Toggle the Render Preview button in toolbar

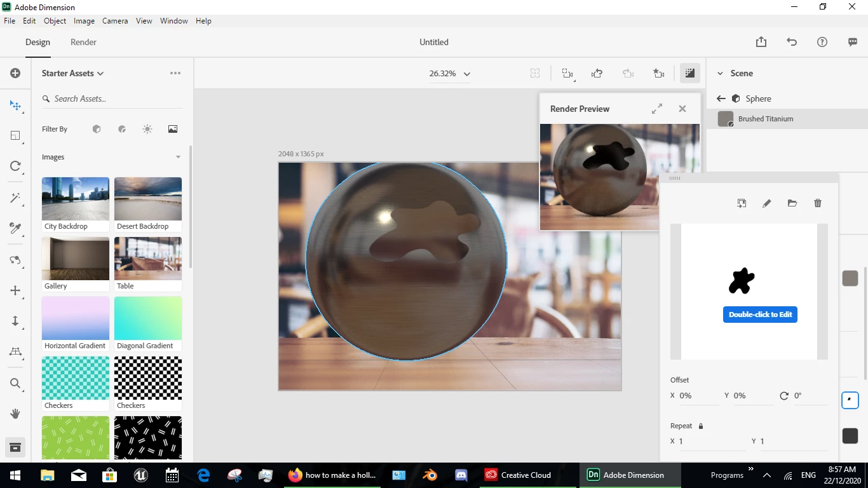(689, 73)
